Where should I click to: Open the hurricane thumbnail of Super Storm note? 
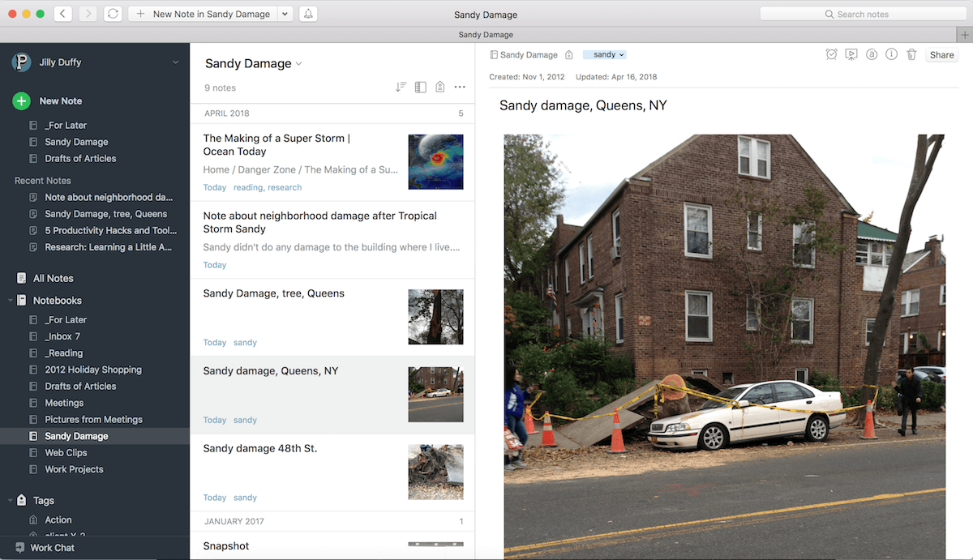coord(435,162)
